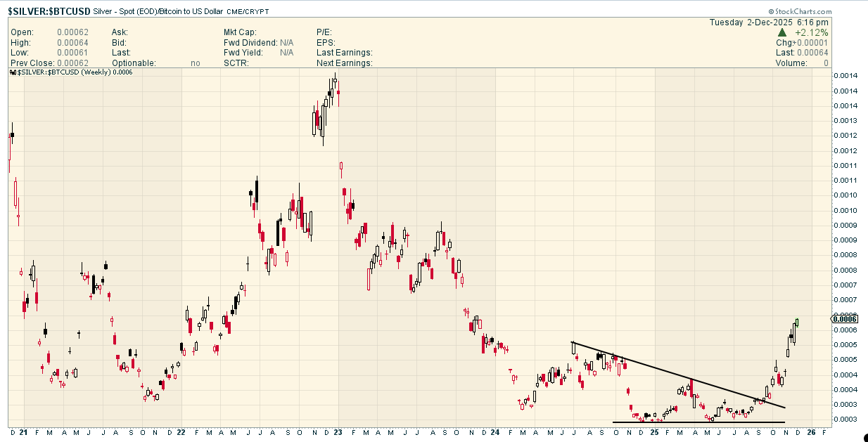Click the copyright symbol before StockCharts.com

coord(771,12)
